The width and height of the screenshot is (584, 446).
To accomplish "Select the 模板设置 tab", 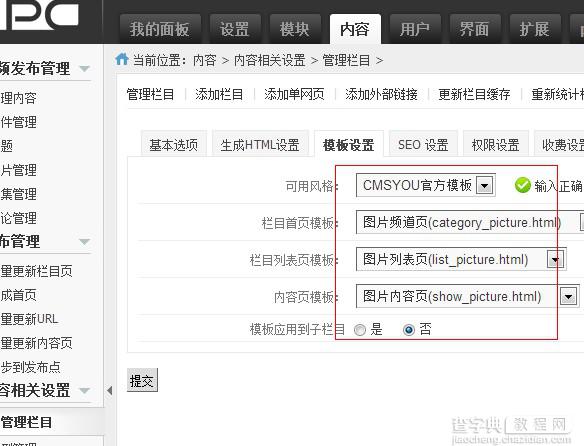I will coord(349,144).
